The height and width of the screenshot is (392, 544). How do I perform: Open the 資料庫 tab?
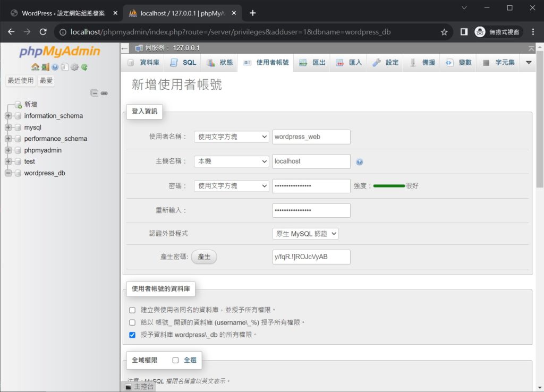(143, 63)
